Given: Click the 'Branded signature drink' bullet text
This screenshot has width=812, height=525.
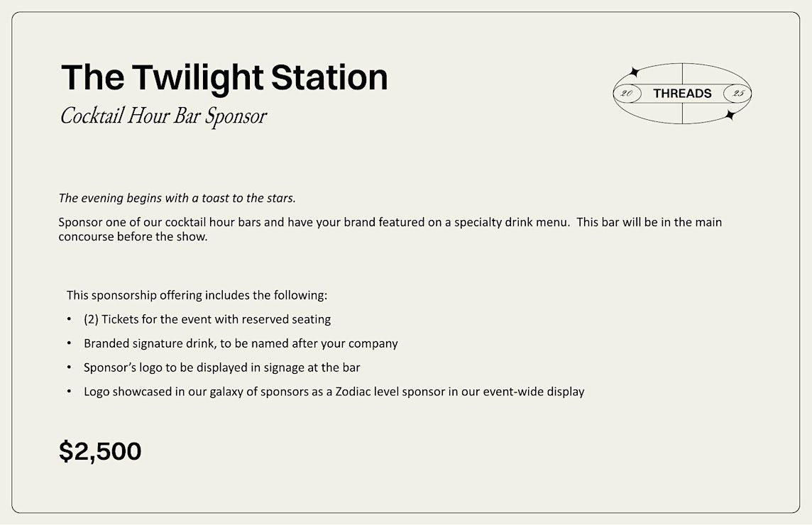Looking at the screenshot, I should pos(241,344).
